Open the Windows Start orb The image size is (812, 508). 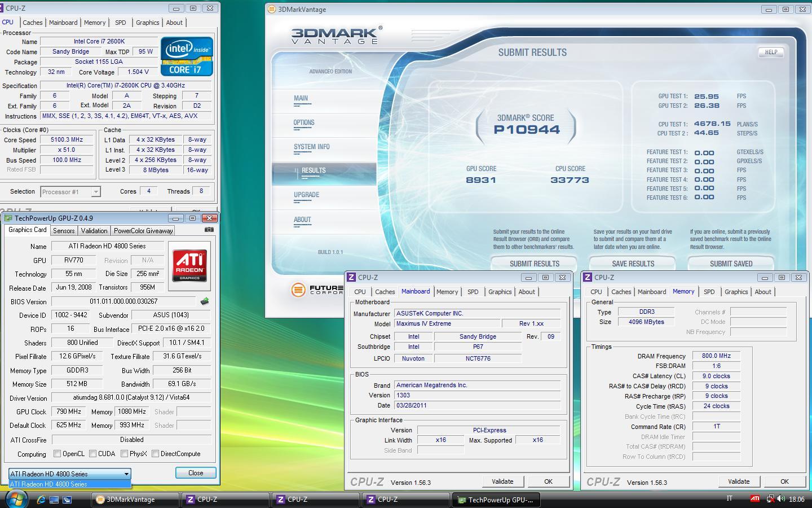tap(15, 499)
